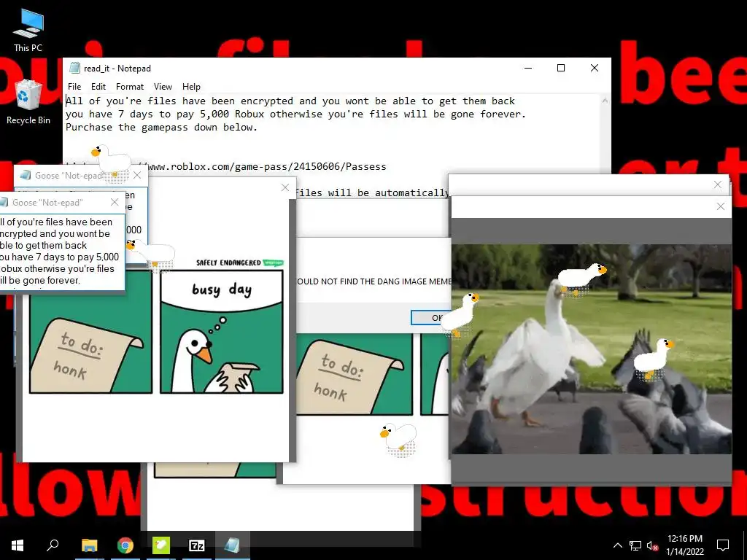
Task: Show hidden system tray icons
Action: point(617,545)
